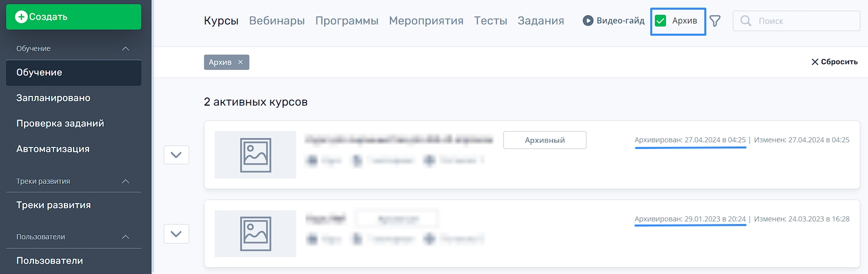This screenshot has width=868, height=274.
Task: Click the filter funnel icon
Action: tap(715, 21)
